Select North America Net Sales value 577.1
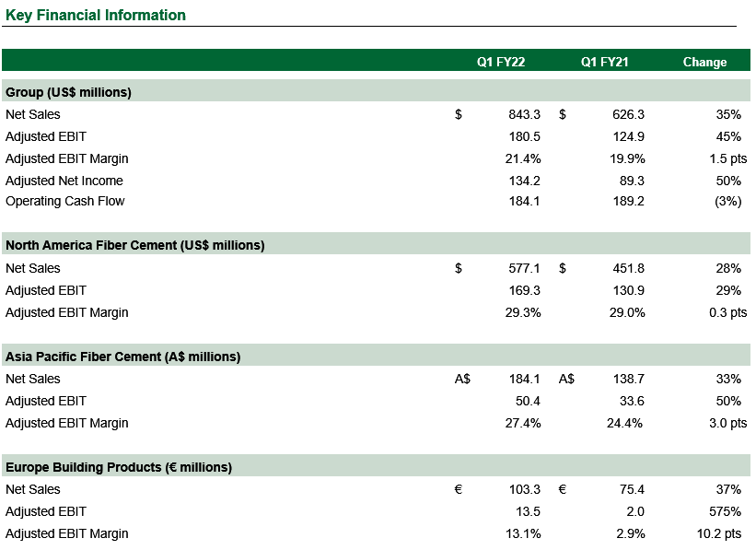This screenshot has height=550, width=756. click(x=524, y=268)
